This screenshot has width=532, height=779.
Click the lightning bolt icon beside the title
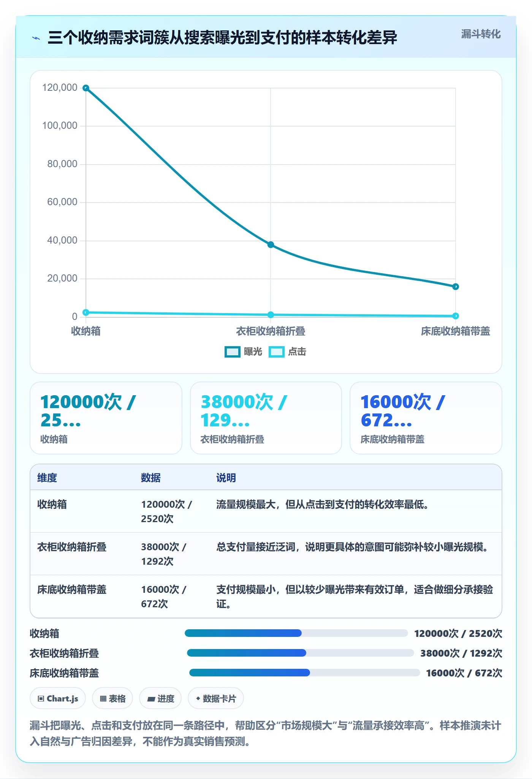tap(36, 38)
